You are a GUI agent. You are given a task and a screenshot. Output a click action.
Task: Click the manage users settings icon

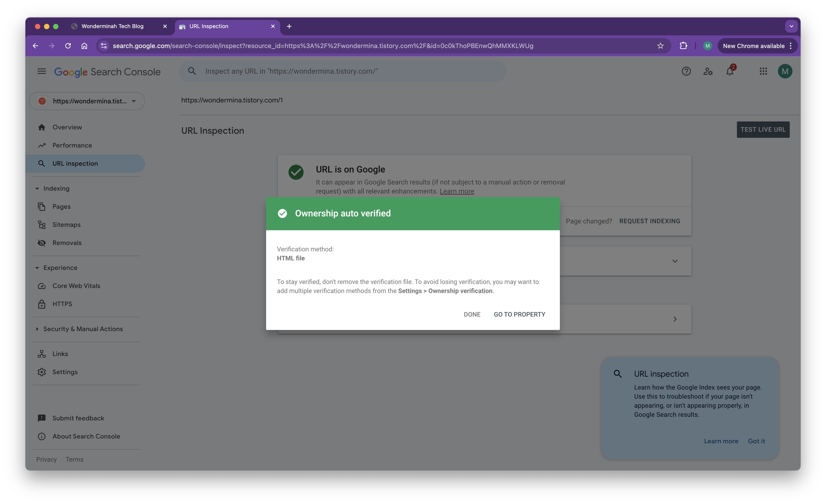[x=708, y=71]
